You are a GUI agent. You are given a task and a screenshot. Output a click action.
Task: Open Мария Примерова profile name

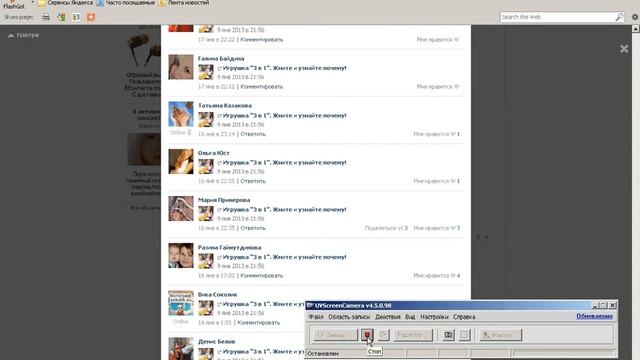224,200
